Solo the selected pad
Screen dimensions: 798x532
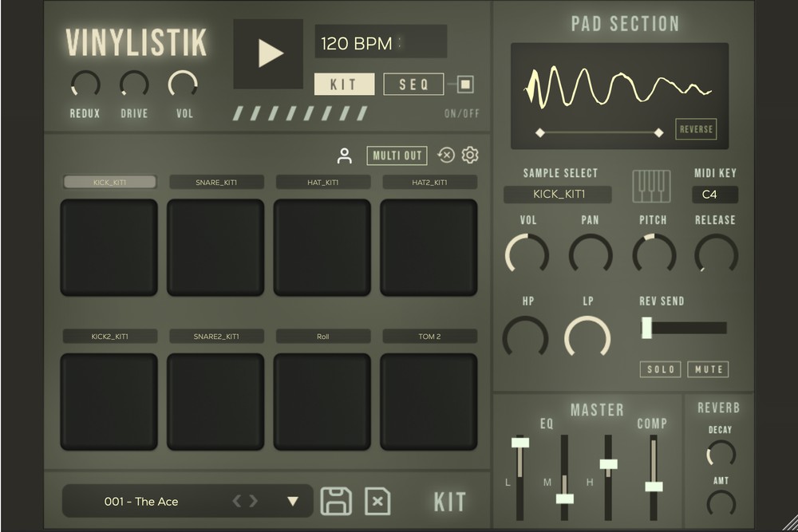tap(659, 369)
